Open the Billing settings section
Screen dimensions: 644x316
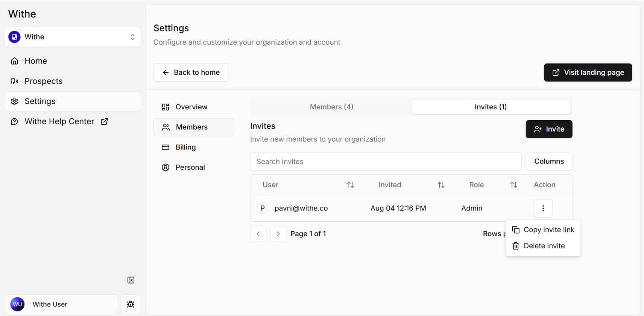pyautogui.click(x=194, y=147)
